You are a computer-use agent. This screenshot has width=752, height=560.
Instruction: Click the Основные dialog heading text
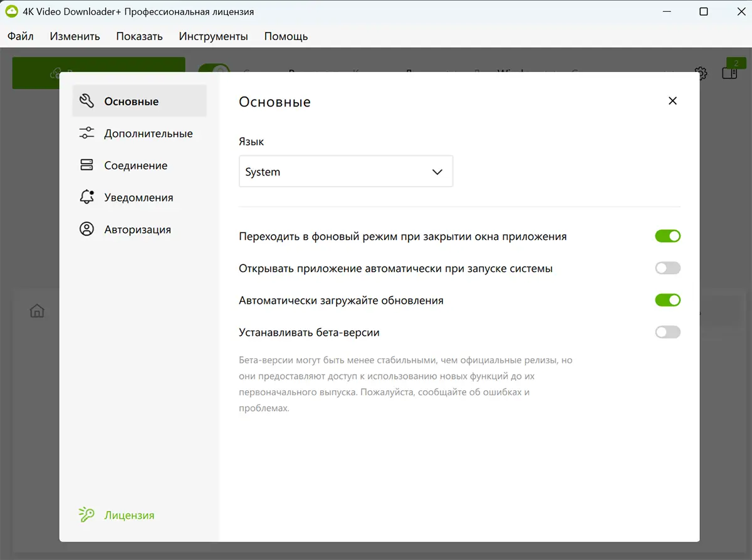pos(274,101)
